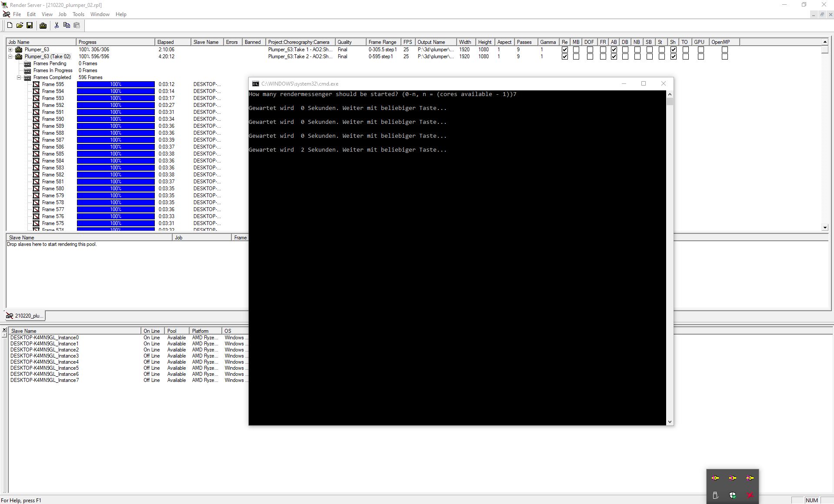Click the Elapsed column header
This screenshot has width=834, height=504.
coord(173,42)
